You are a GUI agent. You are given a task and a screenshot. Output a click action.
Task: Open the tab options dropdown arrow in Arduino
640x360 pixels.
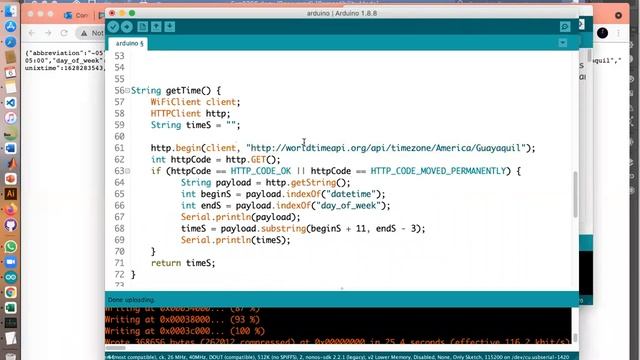[563, 43]
